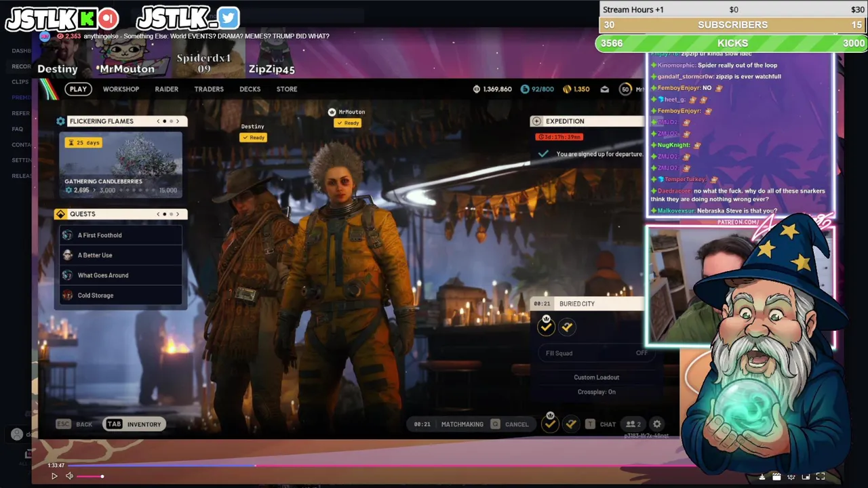Switch to the RAIDER tab

click(166, 89)
